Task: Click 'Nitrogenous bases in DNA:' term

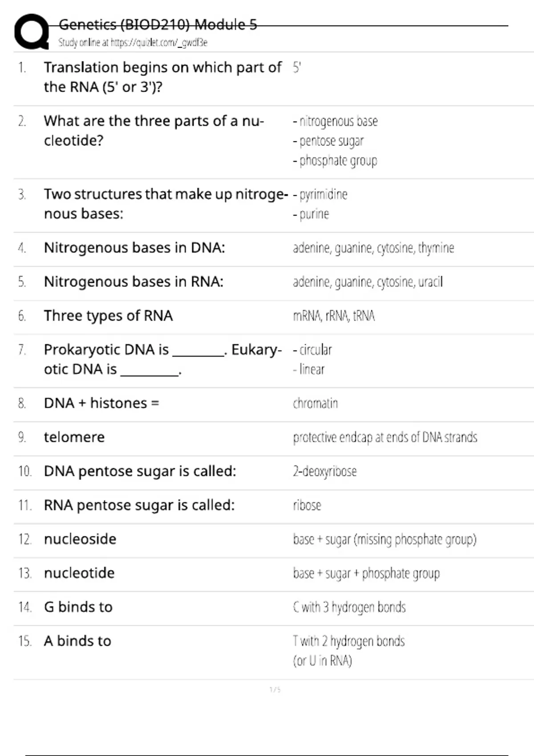Action: [134, 248]
